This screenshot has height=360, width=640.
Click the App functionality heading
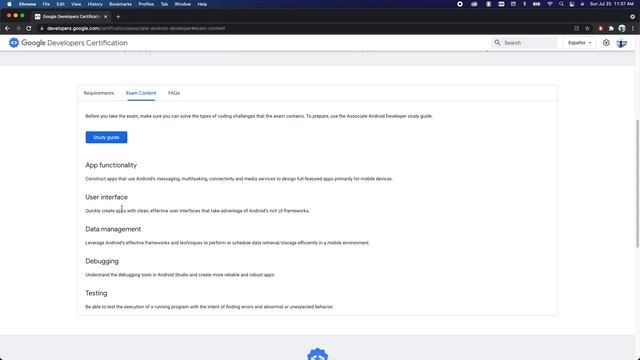[x=111, y=165]
